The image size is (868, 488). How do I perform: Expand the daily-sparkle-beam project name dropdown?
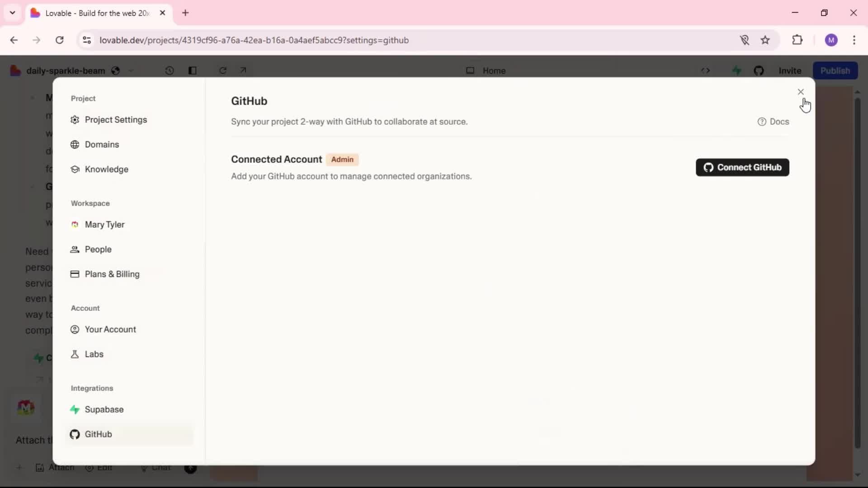click(x=131, y=70)
